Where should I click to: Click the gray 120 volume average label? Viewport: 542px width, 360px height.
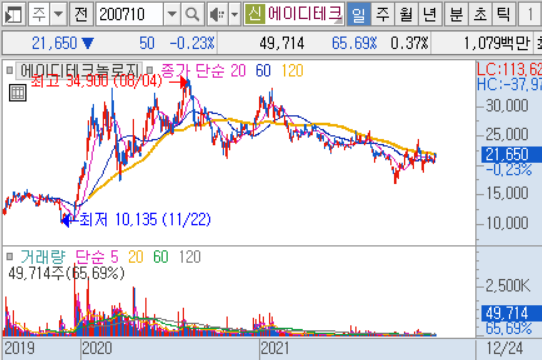coord(190,257)
